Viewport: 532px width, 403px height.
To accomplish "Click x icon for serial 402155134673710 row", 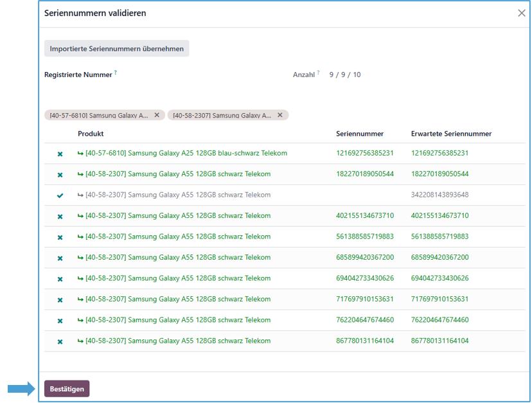I will [60, 217].
